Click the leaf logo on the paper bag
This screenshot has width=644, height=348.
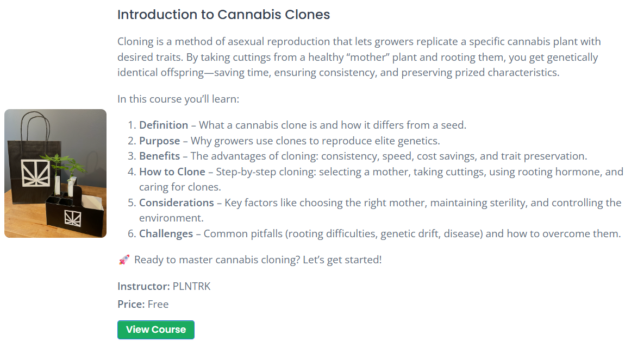point(35,173)
